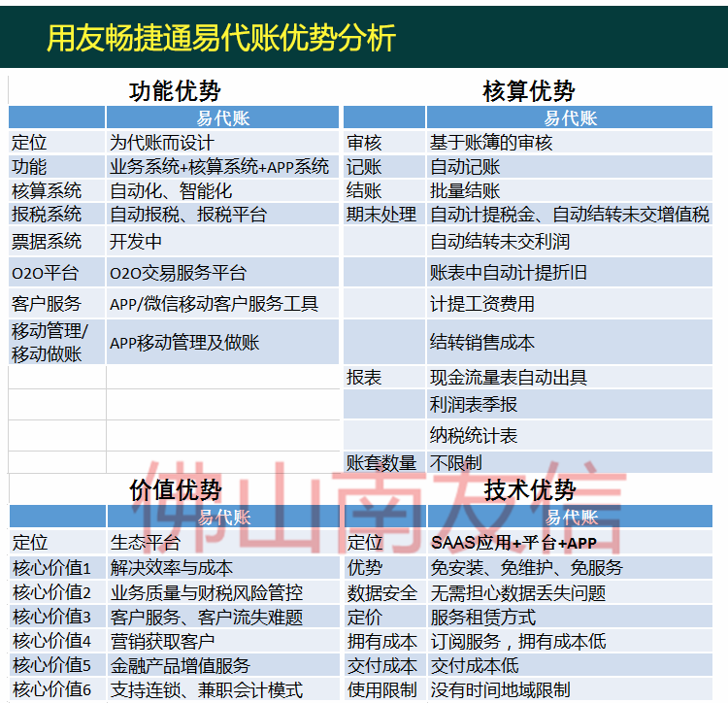Screen dimensions: 728x703
Task: Select the "账套数量" row label
Action: click(384, 462)
